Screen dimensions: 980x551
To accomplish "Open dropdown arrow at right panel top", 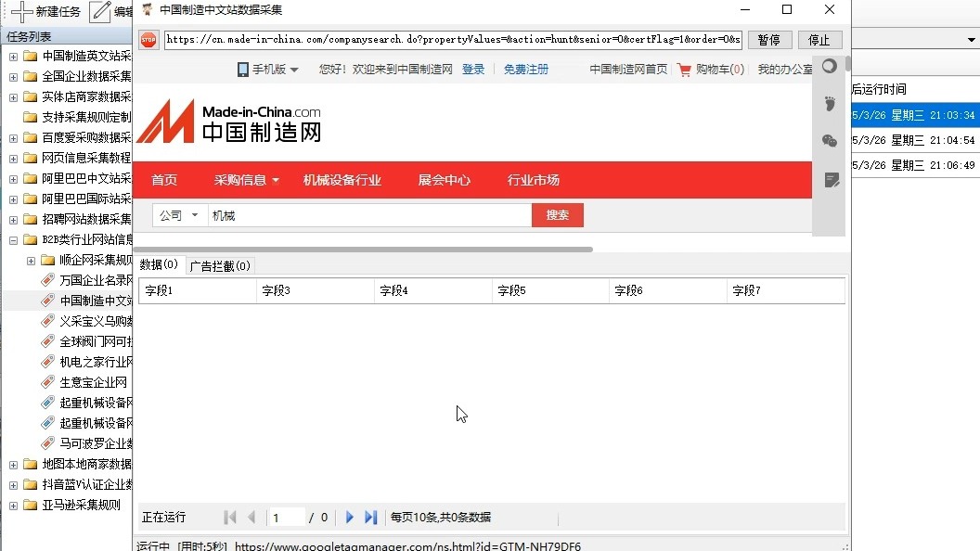I will tap(971, 40).
